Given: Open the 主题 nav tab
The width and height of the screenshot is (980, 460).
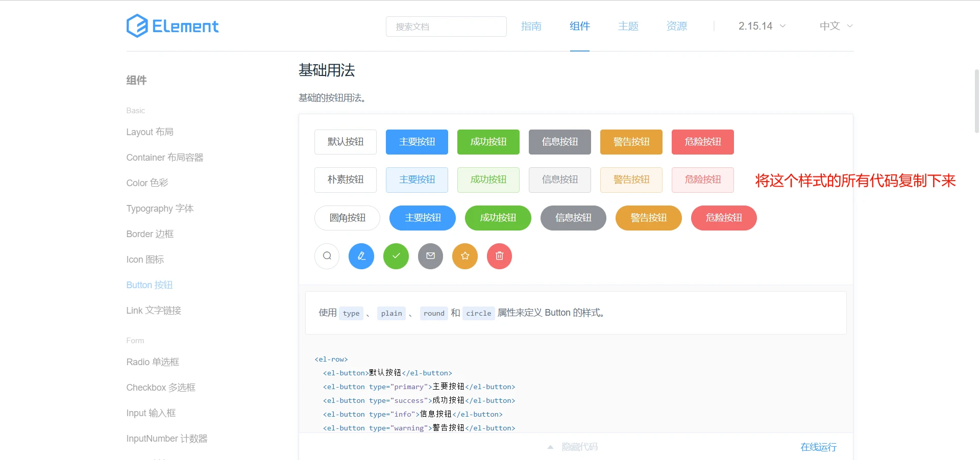Looking at the screenshot, I should tap(628, 26).
